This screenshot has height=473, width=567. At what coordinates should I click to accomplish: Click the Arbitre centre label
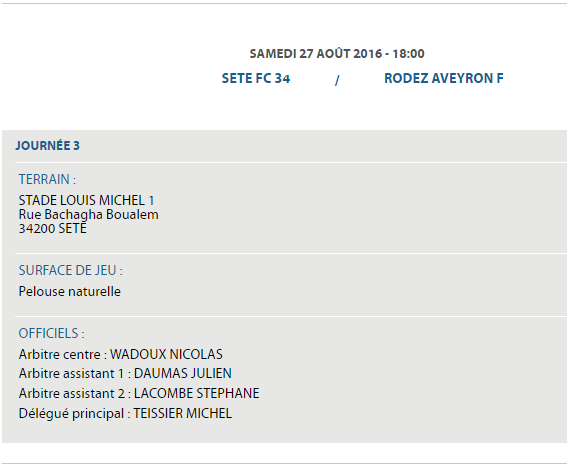[60, 354]
